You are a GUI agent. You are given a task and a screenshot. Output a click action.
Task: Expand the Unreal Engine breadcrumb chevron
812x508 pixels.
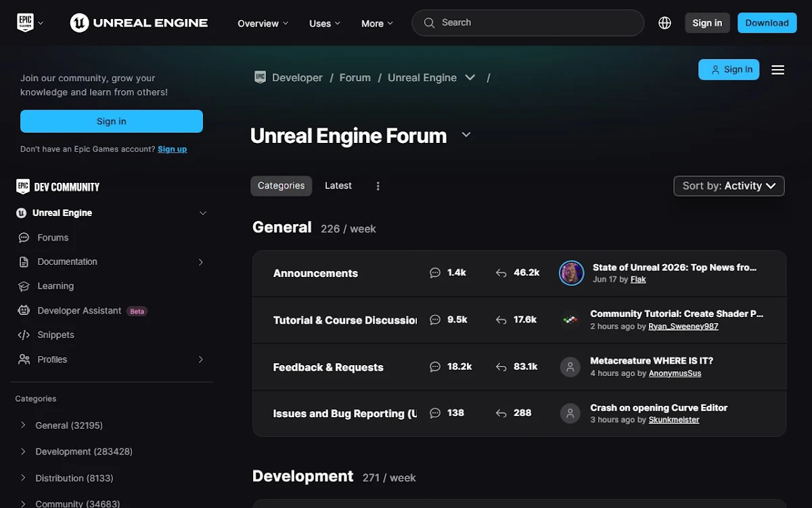click(470, 78)
